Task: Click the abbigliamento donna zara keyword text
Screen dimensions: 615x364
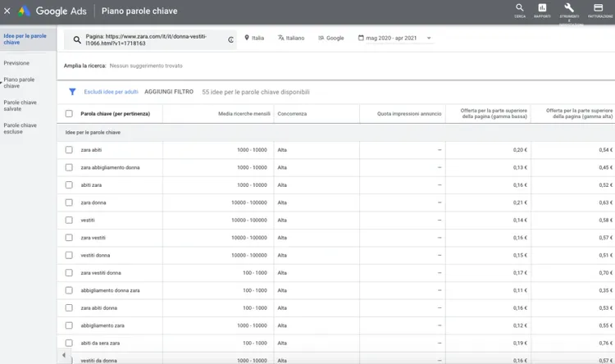Action: [110, 290]
